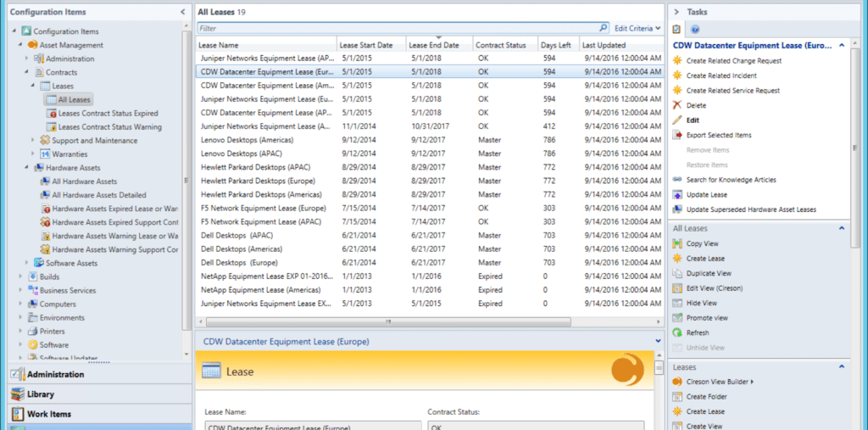Click the Administration workspace icon
The image size is (868, 430).
tap(19, 375)
